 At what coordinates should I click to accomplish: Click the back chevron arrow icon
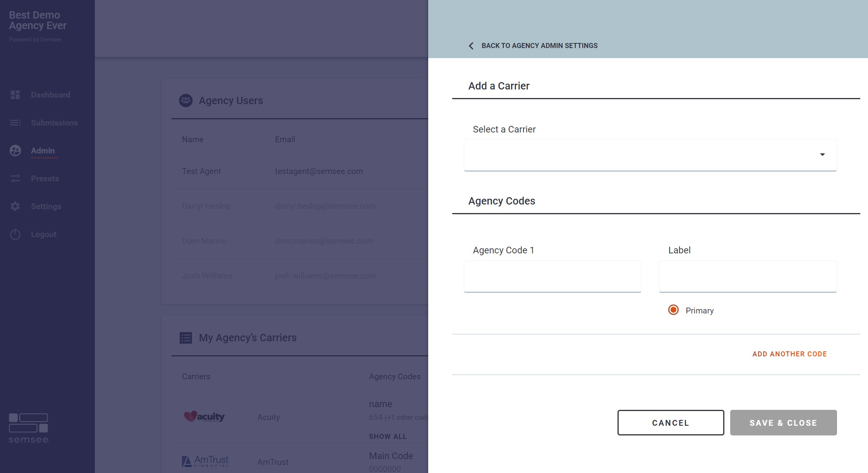point(471,46)
